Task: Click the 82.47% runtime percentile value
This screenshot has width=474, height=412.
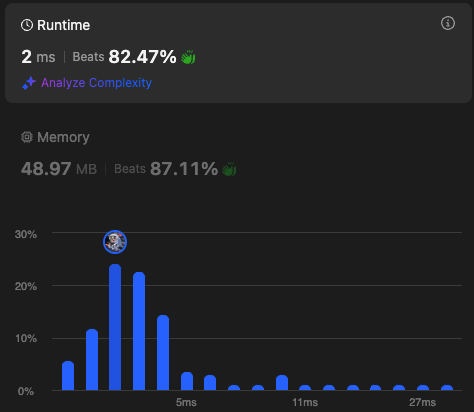Action: point(142,57)
